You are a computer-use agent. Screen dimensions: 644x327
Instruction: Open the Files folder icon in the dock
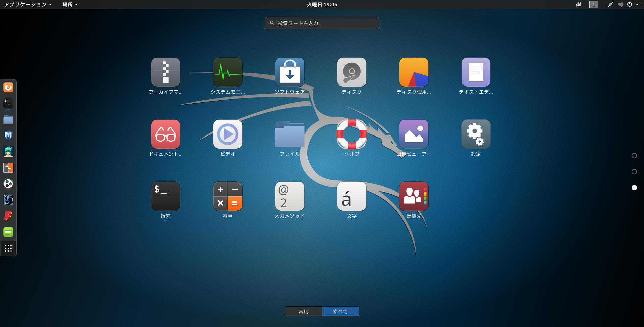tap(8, 119)
